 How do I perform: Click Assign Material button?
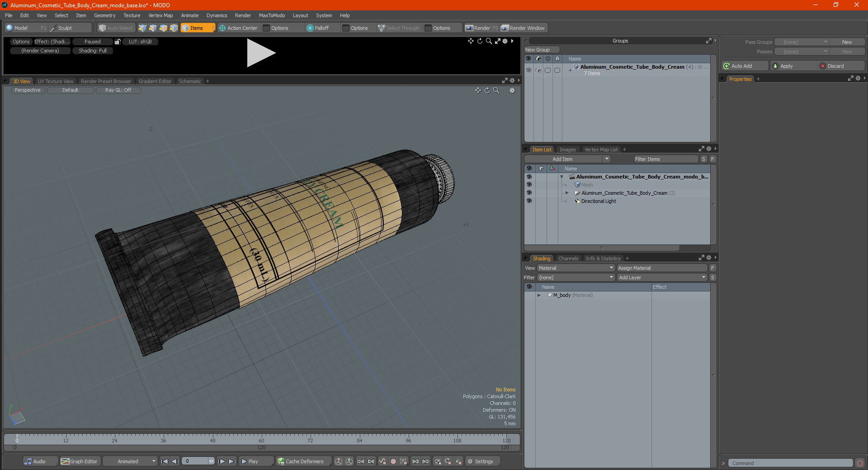662,268
